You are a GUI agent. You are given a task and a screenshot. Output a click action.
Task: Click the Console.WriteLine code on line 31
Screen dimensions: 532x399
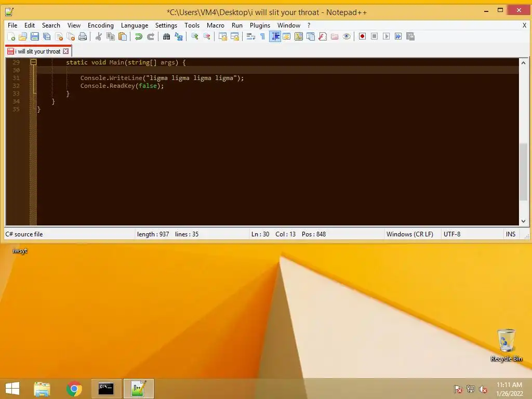[162, 78]
